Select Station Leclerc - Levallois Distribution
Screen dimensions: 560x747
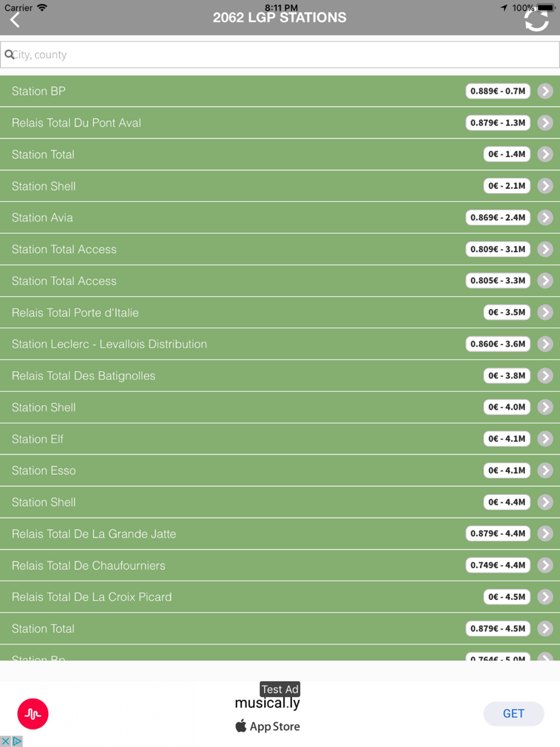click(280, 344)
